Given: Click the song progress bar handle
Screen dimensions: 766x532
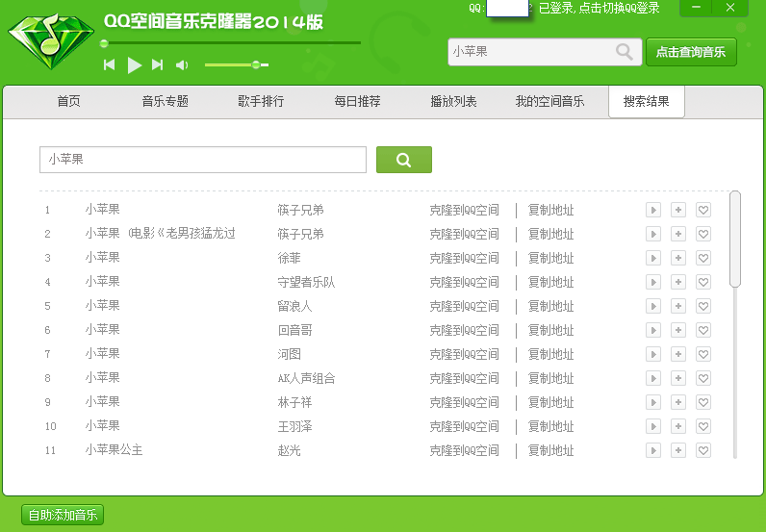Looking at the screenshot, I should [104, 43].
